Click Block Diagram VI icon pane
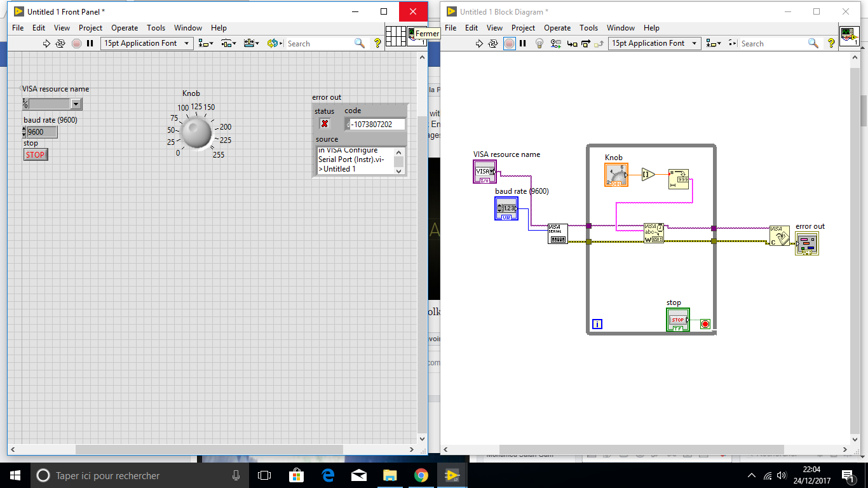This screenshot has width=868, height=488. (849, 36)
